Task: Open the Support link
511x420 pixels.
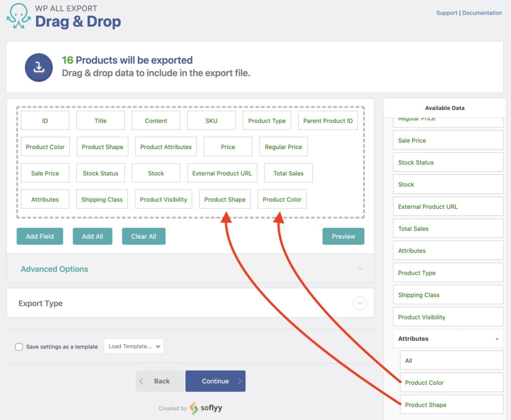Action: [447, 12]
